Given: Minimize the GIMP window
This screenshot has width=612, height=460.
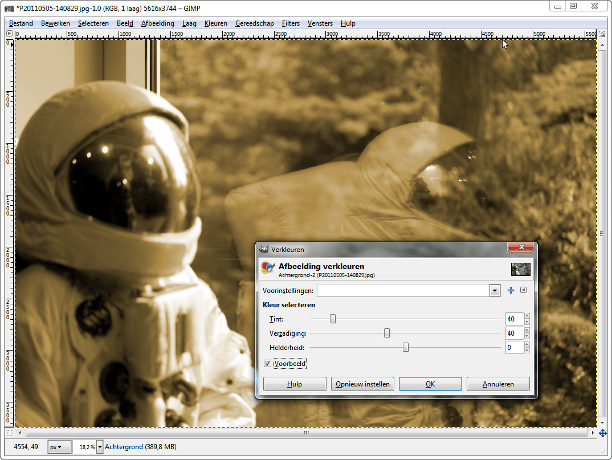Looking at the screenshot, I should 558,6.
